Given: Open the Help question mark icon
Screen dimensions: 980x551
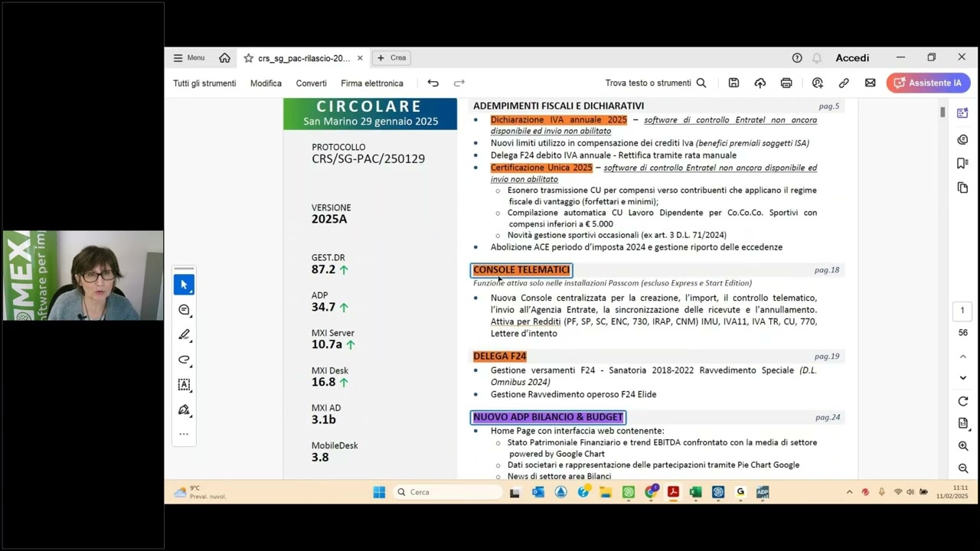Looking at the screenshot, I should tap(797, 58).
